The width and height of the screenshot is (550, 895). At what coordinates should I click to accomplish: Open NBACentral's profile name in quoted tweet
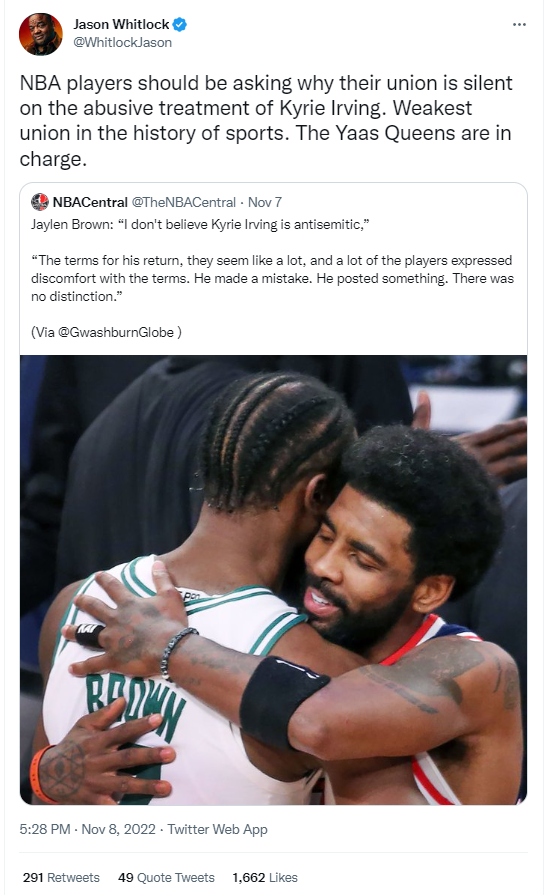point(90,202)
